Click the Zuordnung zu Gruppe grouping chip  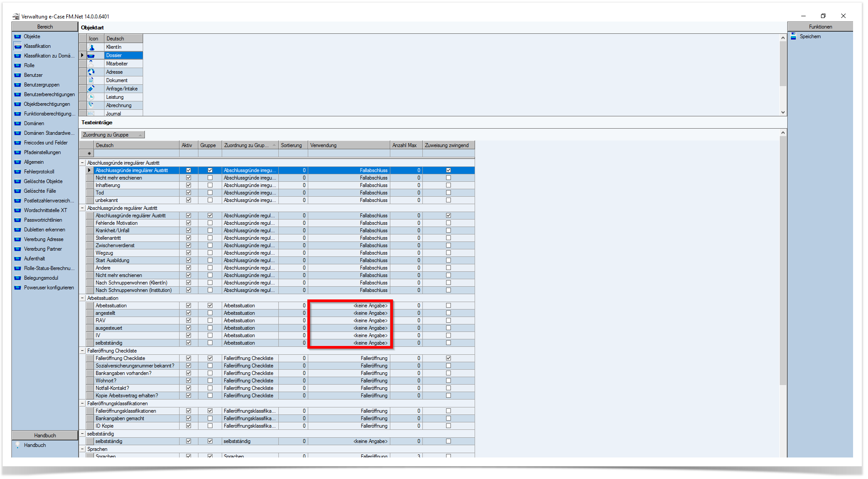113,135
